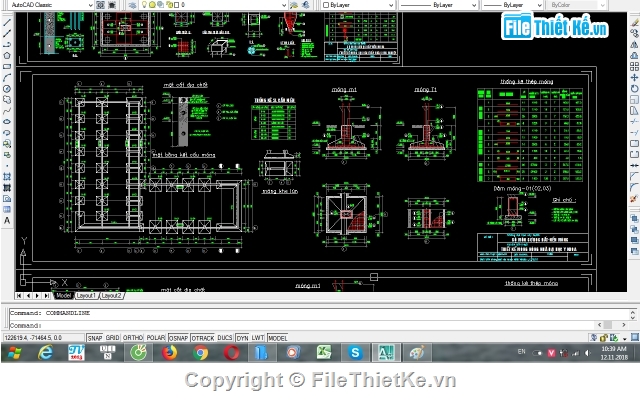Switch to the Layout1 tab
The width and height of the screenshot is (640, 400).
click(x=86, y=296)
